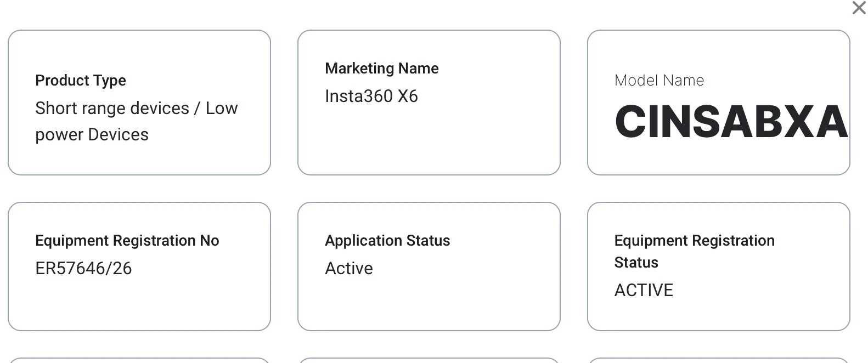Screen dimensions: 868x363
Task: Click the Application Status card
Action: pos(429,266)
